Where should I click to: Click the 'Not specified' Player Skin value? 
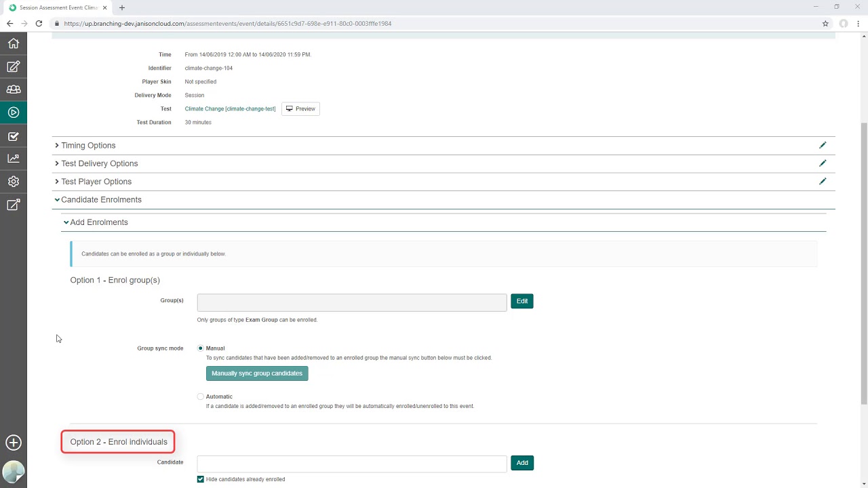point(201,81)
